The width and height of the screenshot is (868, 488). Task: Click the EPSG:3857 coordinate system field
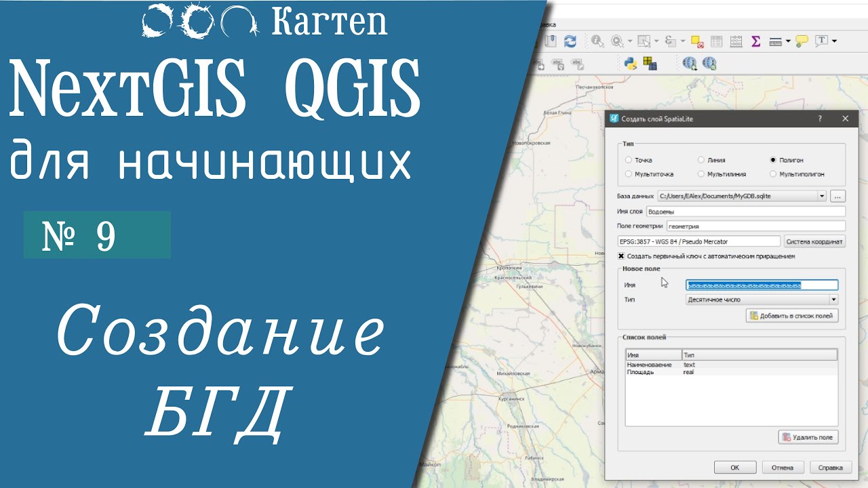pos(699,241)
